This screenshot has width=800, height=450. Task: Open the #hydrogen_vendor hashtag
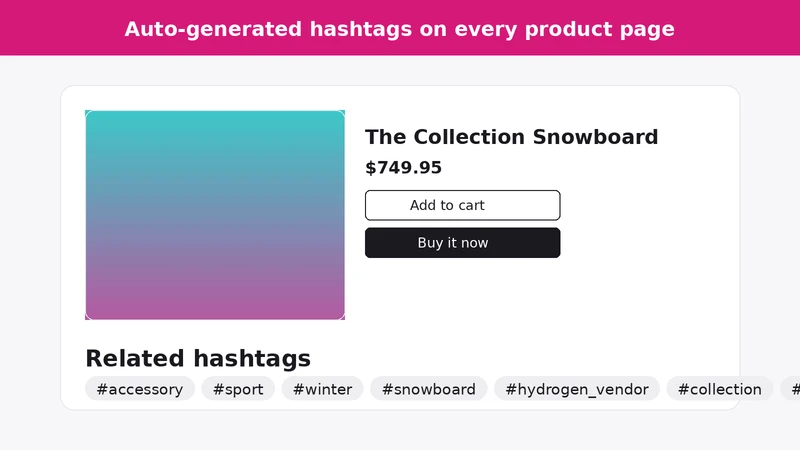coord(577,389)
